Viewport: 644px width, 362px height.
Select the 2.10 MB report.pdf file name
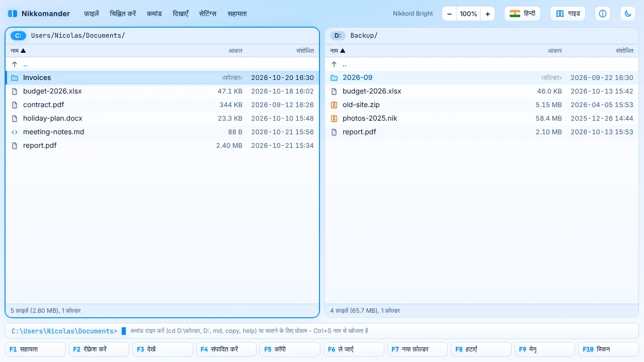click(359, 132)
